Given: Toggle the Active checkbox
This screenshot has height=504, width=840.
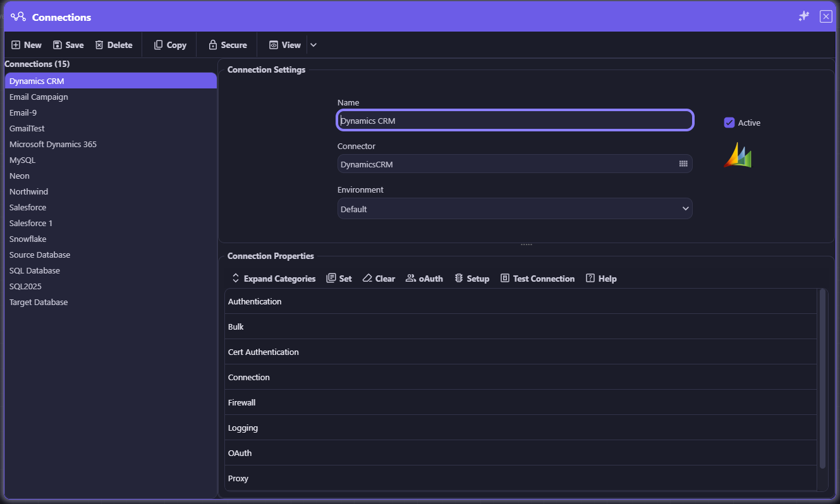Looking at the screenshot, I should 729,123.
